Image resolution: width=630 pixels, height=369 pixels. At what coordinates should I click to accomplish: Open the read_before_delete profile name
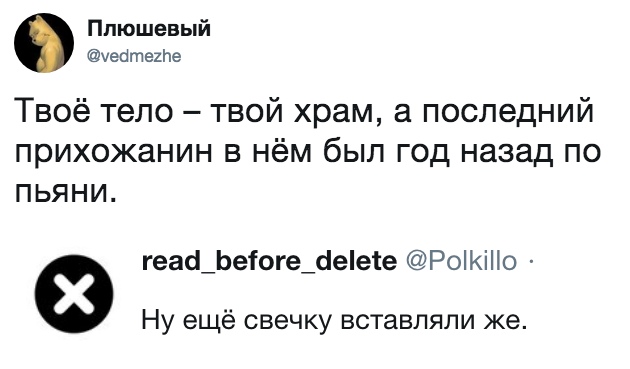(x=269, y=261)
